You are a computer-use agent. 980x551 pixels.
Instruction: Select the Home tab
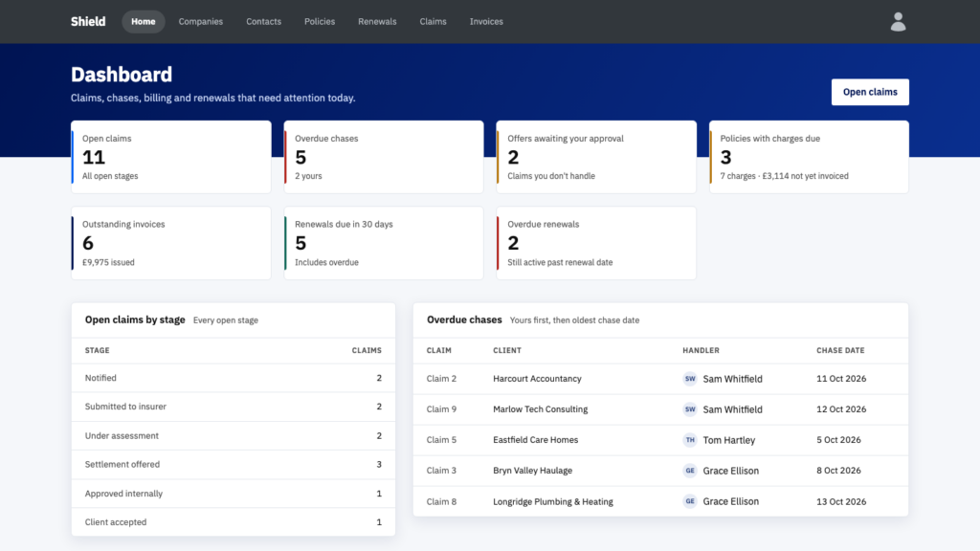[x=144, y=21]
